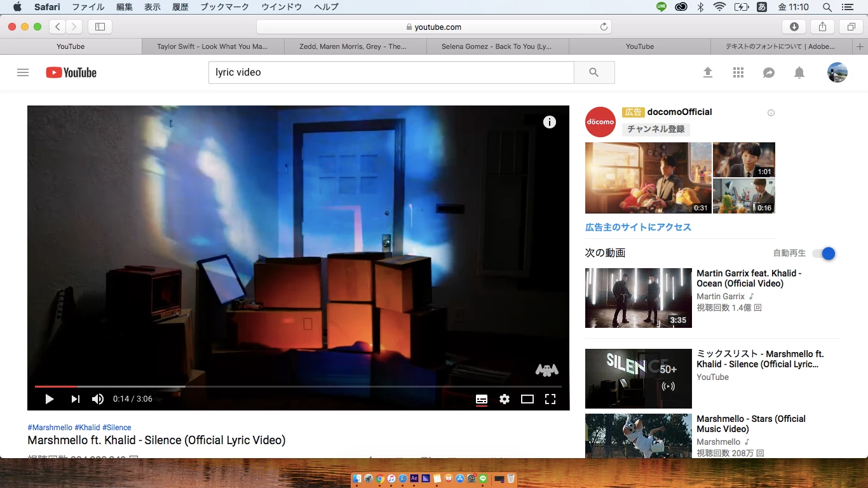Click the チャンネル登録 subscribe button

656,129
